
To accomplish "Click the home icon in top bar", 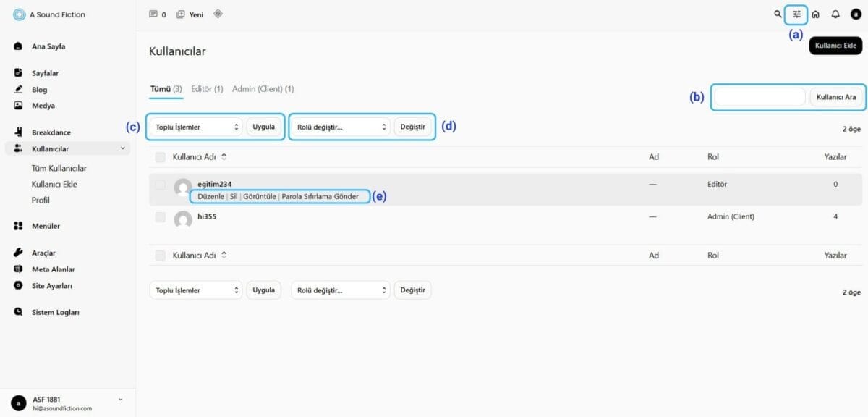I will pyautogui.click(x=816, y=14).
